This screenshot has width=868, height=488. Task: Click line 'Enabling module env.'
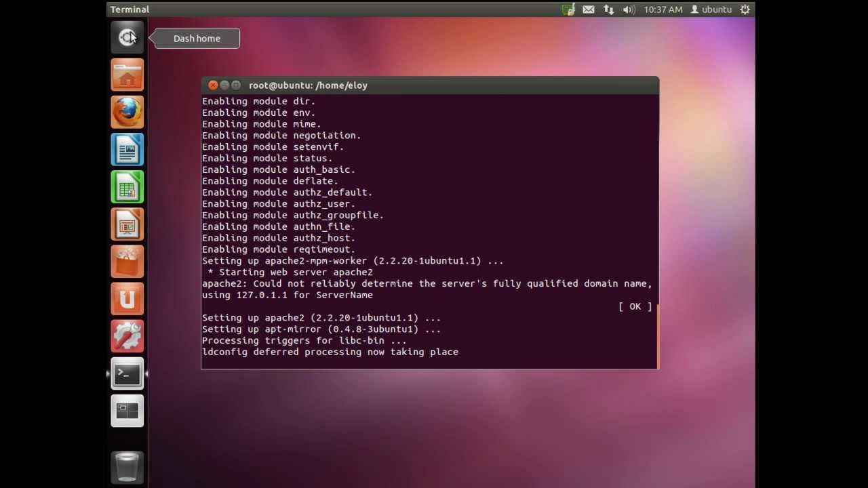258,113
